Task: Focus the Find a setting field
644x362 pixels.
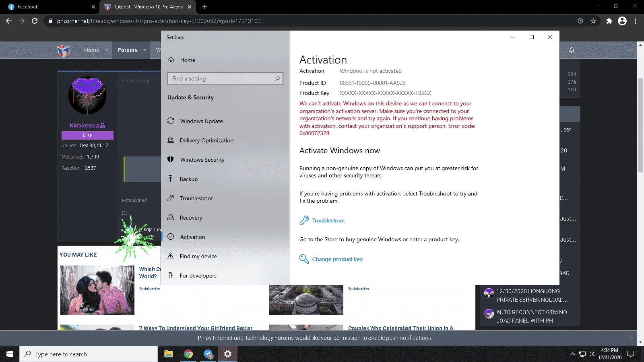Action: pyautogui.click(x=225, y=79)
